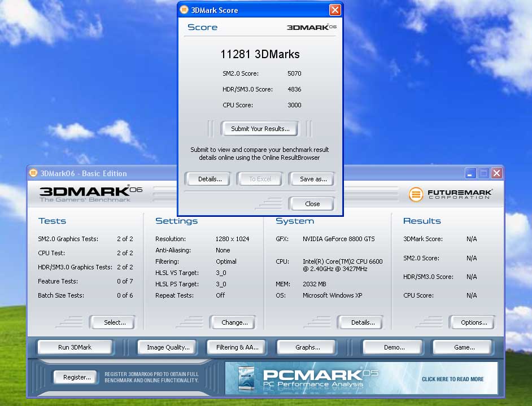This screenshot has width=532, height=406.
Task: Launch the Game... button
Action: [464, 347]
